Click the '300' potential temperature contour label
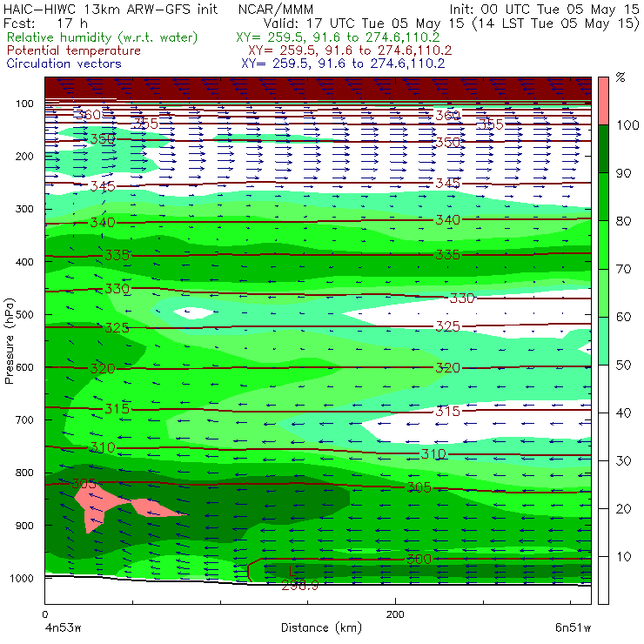 tap(419, 559)
